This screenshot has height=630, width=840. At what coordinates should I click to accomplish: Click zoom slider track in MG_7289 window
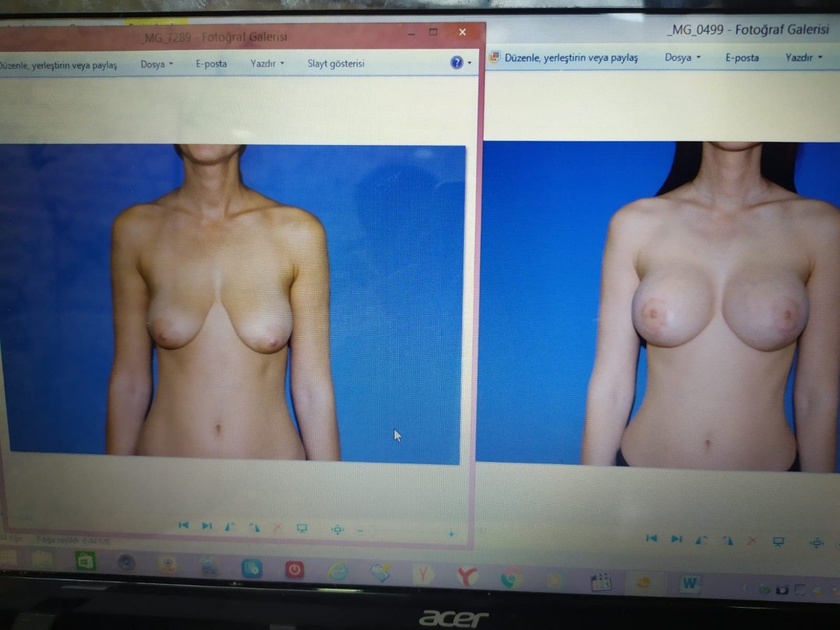coord(407,532)
